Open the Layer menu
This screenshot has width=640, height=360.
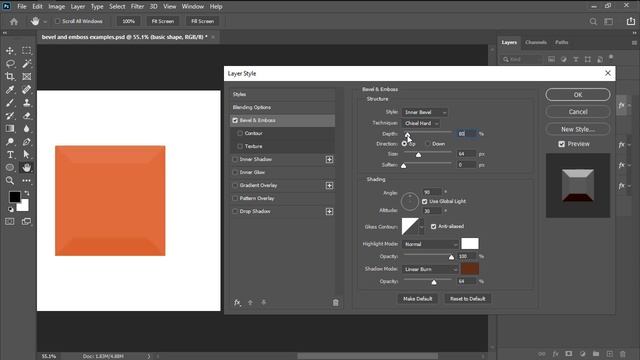[x=78, y=7]
